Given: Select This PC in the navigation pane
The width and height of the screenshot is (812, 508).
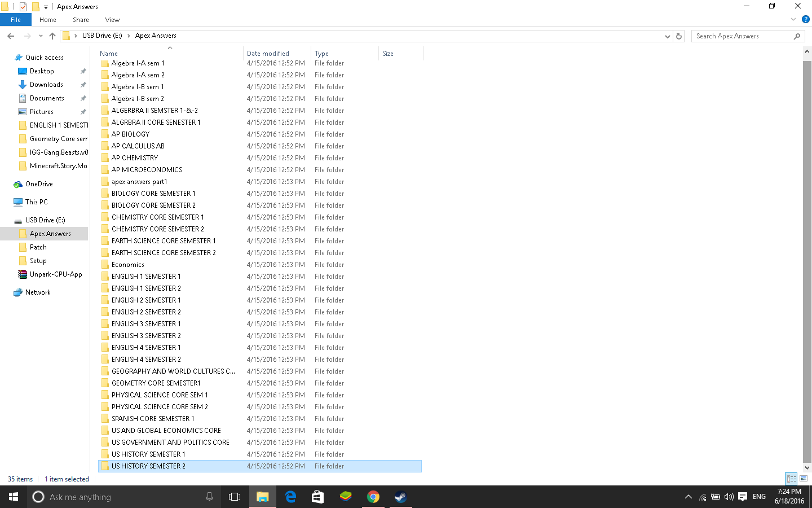Looking at the screenshot, I should coord(36,202).
